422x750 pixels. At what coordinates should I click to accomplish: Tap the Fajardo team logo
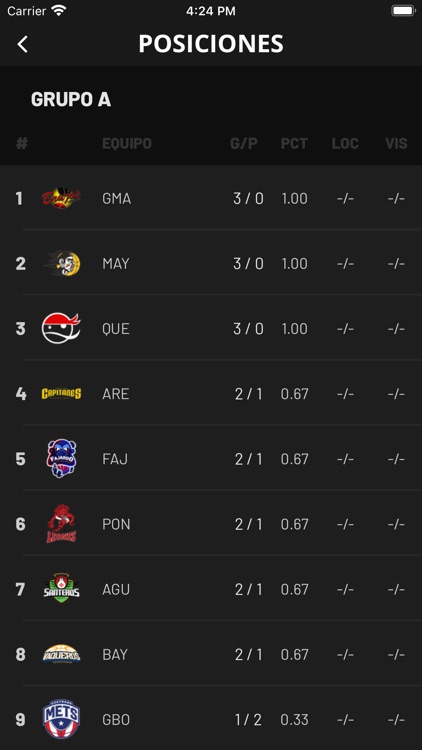click(x=61, y=459)
